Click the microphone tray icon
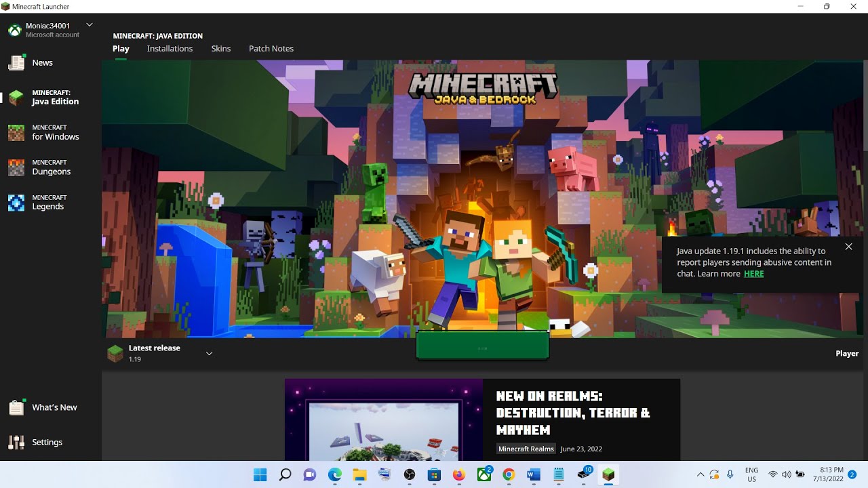The image size is (868, 488). pos(730,474)
